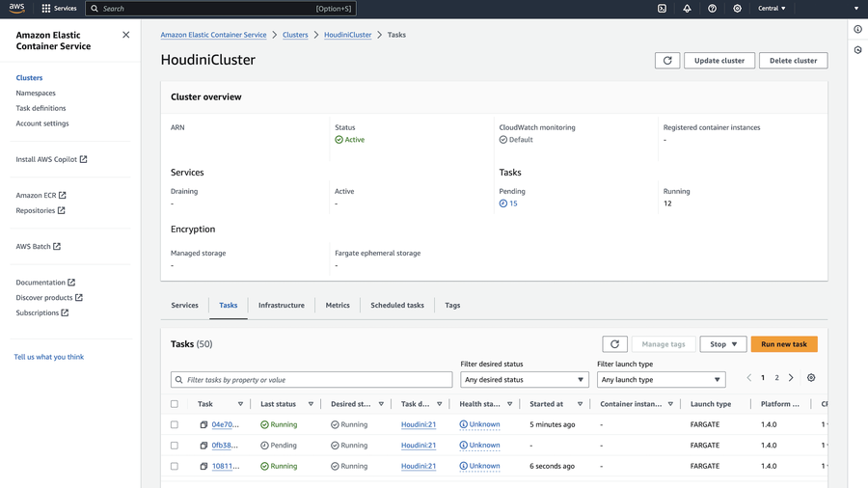Screen dimensions: 868x488
Task: Click the Delete cluster button
Action: (793, 61)
